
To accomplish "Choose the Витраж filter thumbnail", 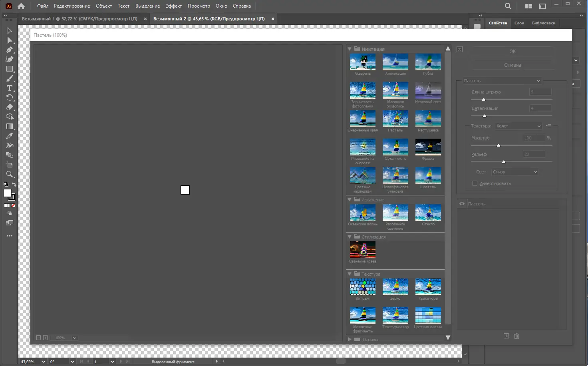I will [363, 287].
